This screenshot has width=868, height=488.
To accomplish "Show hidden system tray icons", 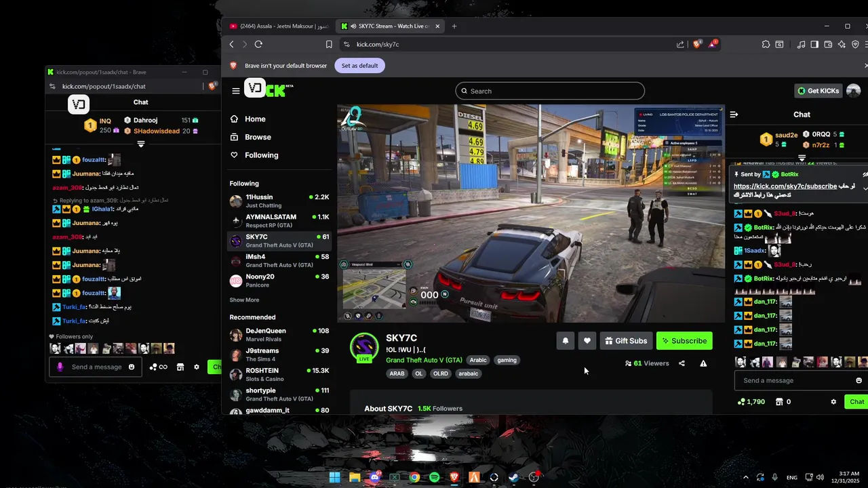I will pyautogui.click(x=745, y=477).
